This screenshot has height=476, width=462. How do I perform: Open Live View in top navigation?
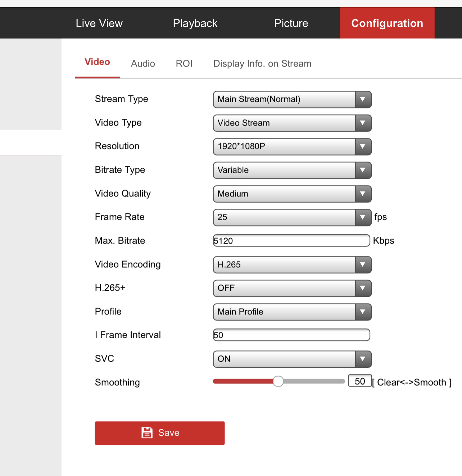click(x=99, y=23)
